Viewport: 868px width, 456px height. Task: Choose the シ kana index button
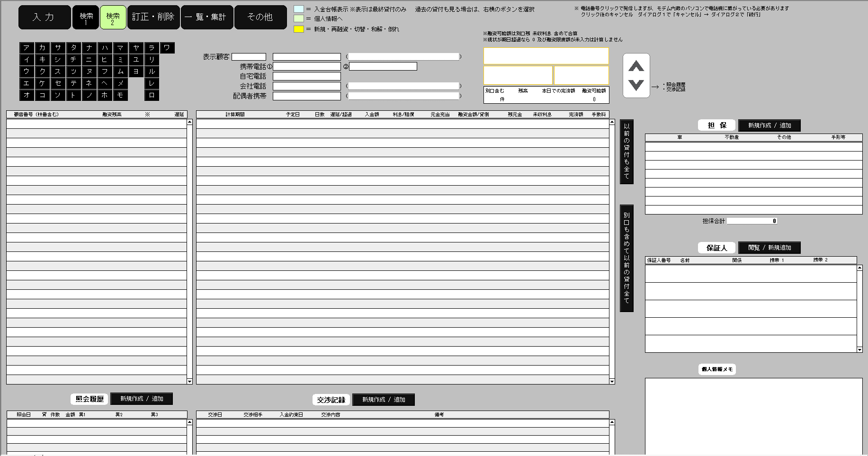coord(58,60)
